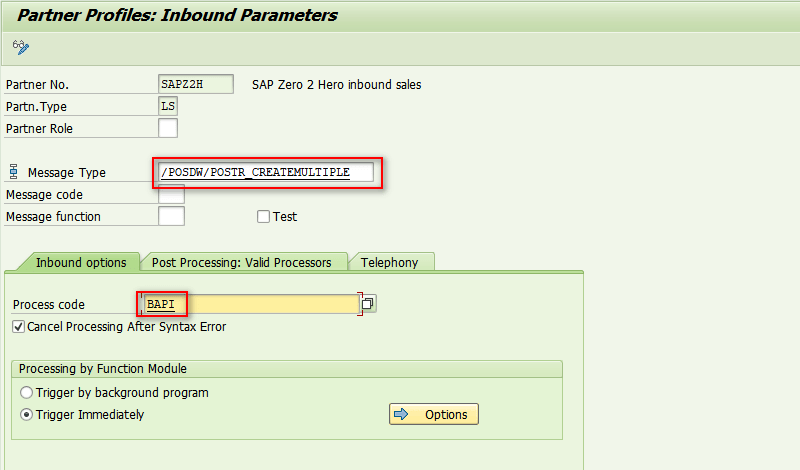The height and width of the screenshot is (470, 800).
Task: Select the Trigger Immediately radio button
Action: 27,414
